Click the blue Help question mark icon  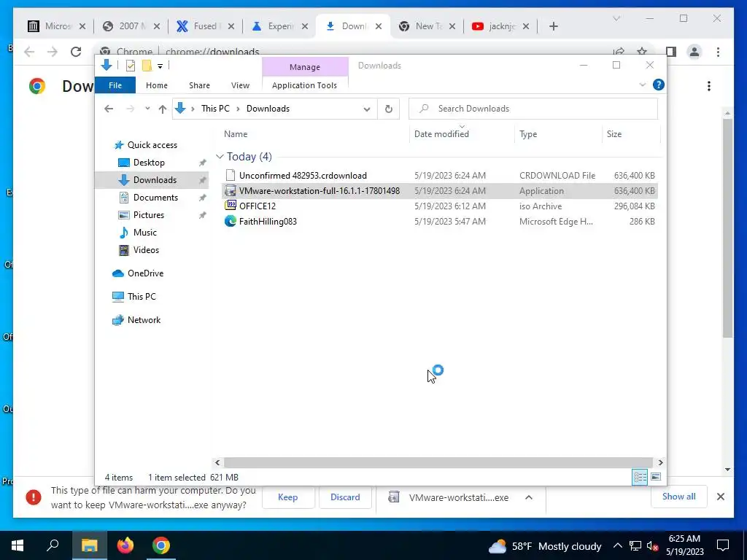pos(659,85)
